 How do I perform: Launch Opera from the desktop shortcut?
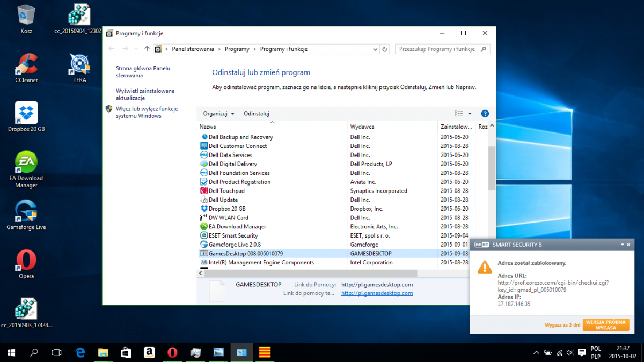click(26, 264)
